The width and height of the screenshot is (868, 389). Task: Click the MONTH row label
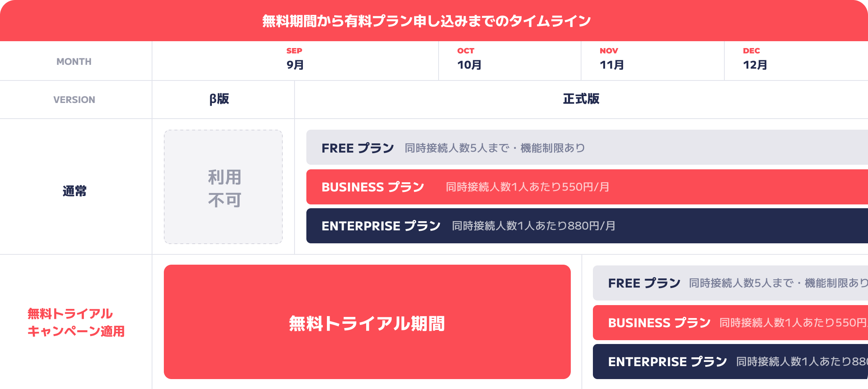[74, 61]
